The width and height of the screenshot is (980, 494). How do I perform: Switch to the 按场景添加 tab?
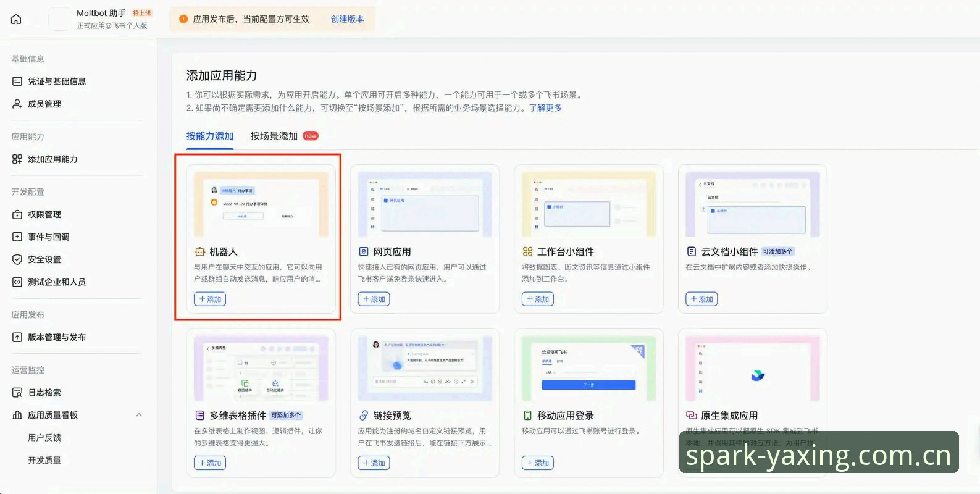[x=274, y=136]
